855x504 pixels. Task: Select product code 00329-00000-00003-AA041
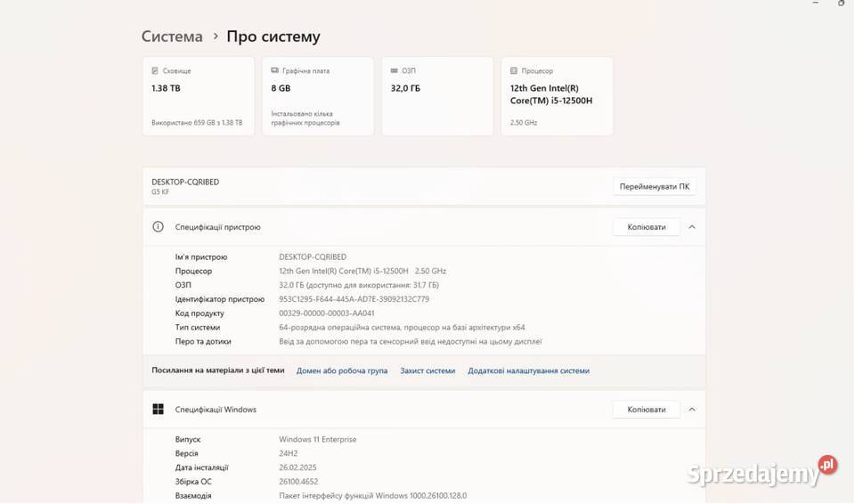327,313
